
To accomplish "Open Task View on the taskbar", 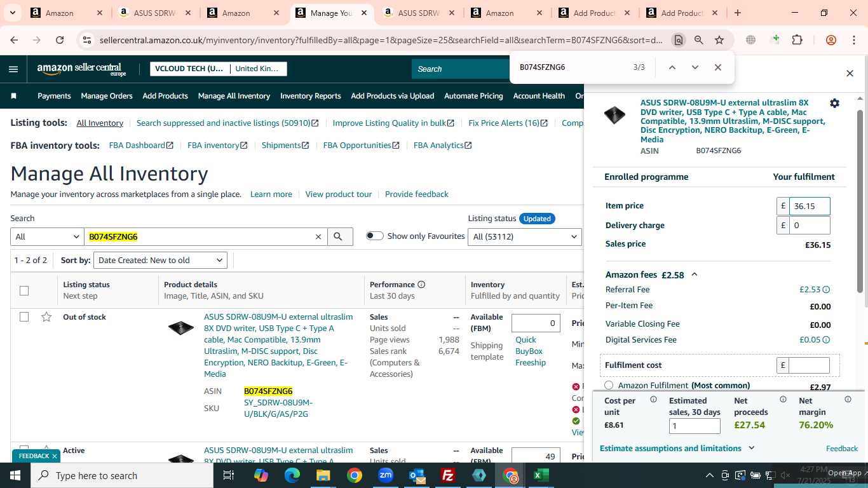I will pyautogui.click(x=229, y=475).
